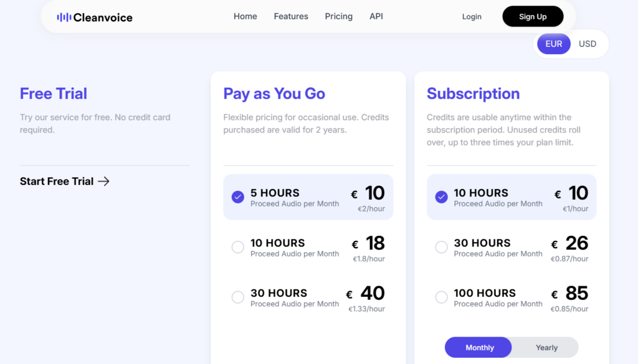Viewport: 638px width, 364px height.
Task: Select the Pay as You Go 10 Hours radio
Action: point(237,247)
